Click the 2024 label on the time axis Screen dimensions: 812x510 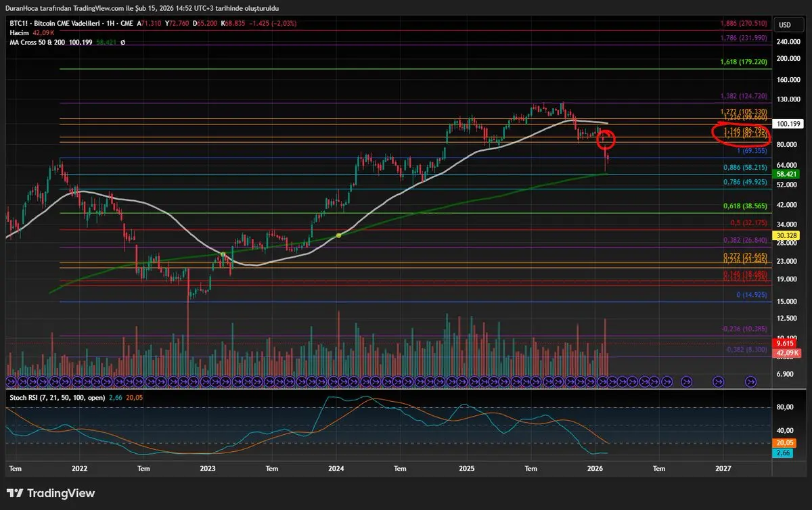click(337, 468)
